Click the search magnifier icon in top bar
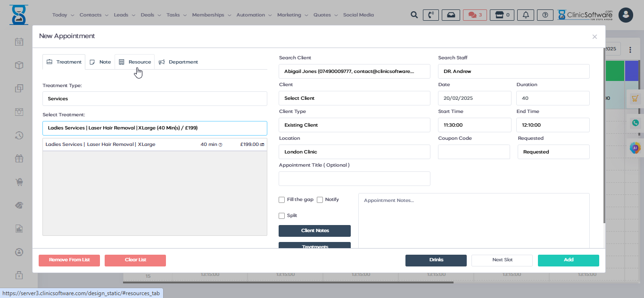 [414, 15]
